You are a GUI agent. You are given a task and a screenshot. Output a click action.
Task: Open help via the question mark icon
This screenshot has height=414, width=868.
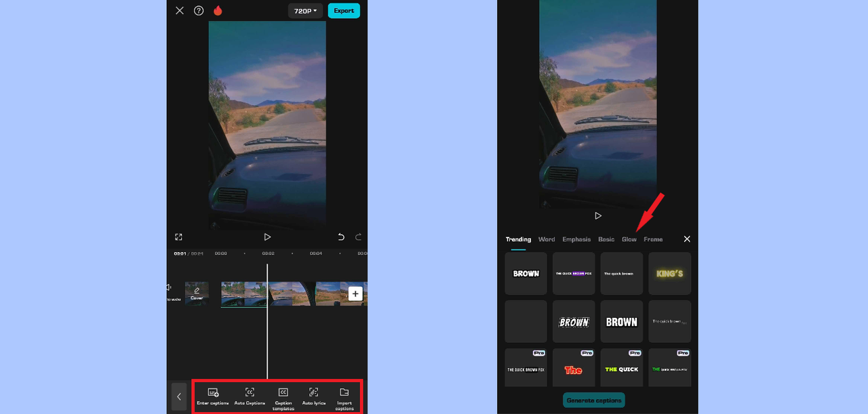pos(199,11)
